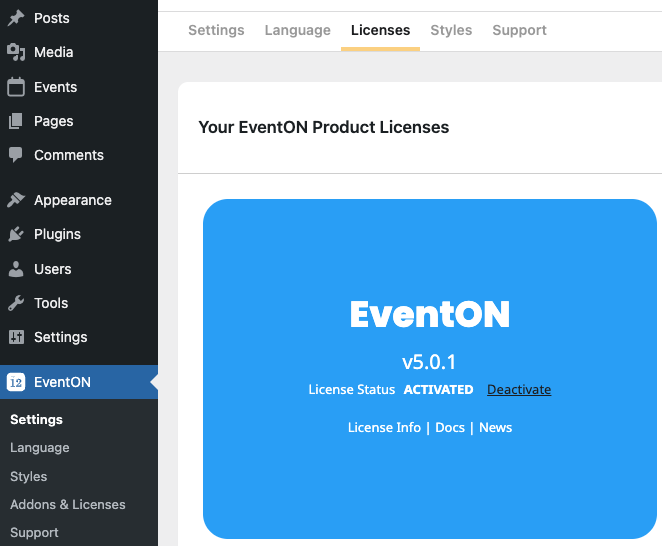Open the Settings tab at top
The width and height of the screenshot is (662, 546).
pyautogui.click(x=216, y=30)
